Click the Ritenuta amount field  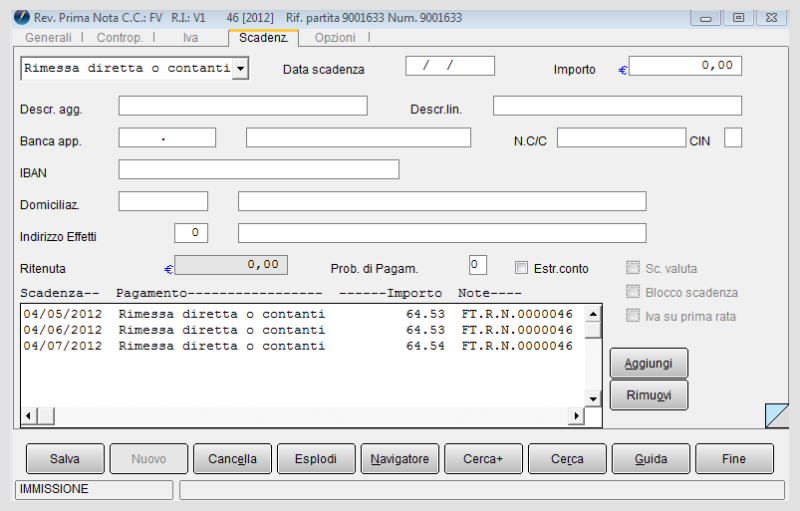point(231,265)
